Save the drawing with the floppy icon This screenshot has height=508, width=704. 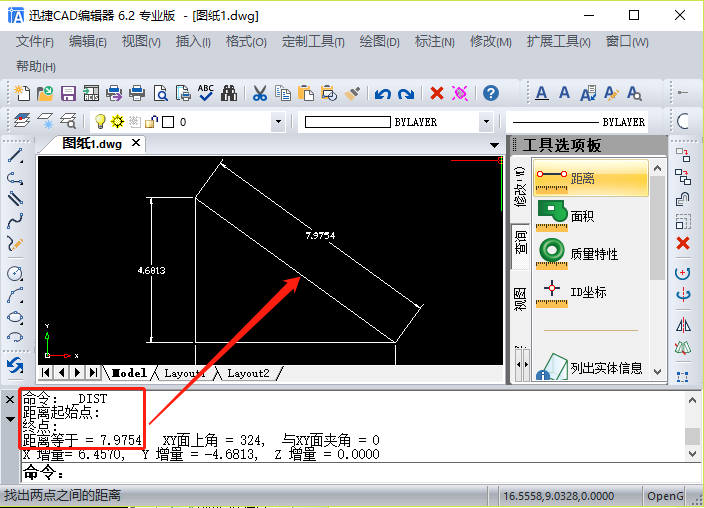[x=68, y=93]
